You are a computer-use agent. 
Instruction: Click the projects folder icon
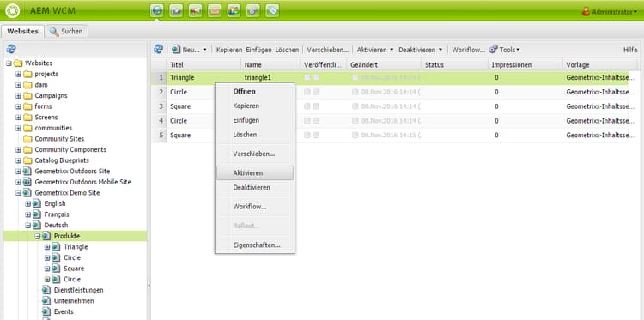pyautogui.click(x=28, y=74)
